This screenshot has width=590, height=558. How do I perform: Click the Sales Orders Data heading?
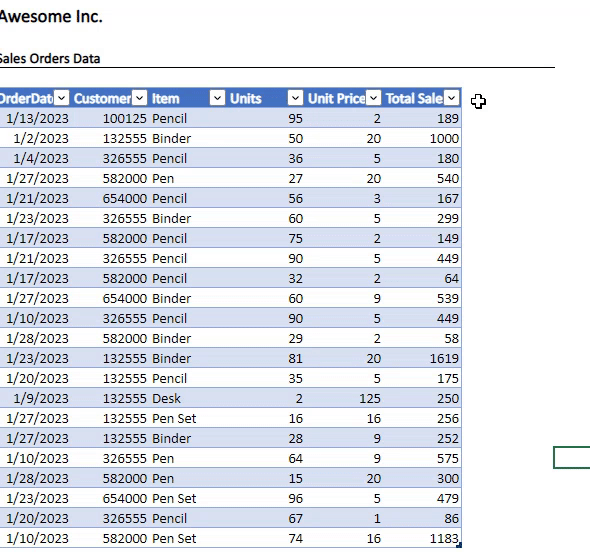click(x=50, y=59)
